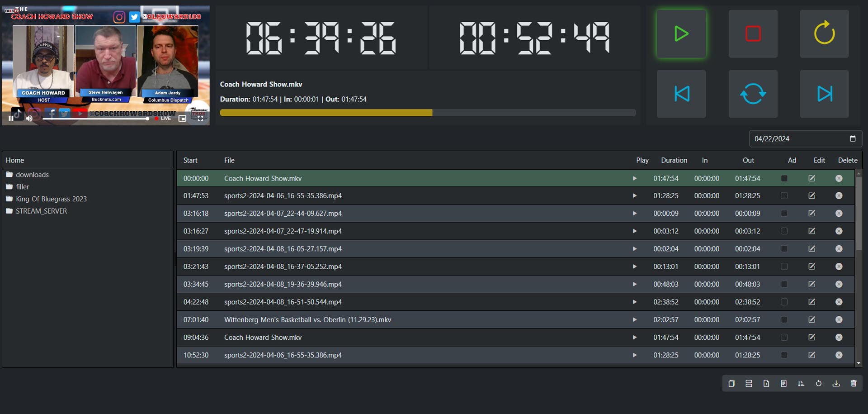The height and width of the screenshot is (414, 868).
Task: Expand the downloads folder
Action: (x=32, y=175)
